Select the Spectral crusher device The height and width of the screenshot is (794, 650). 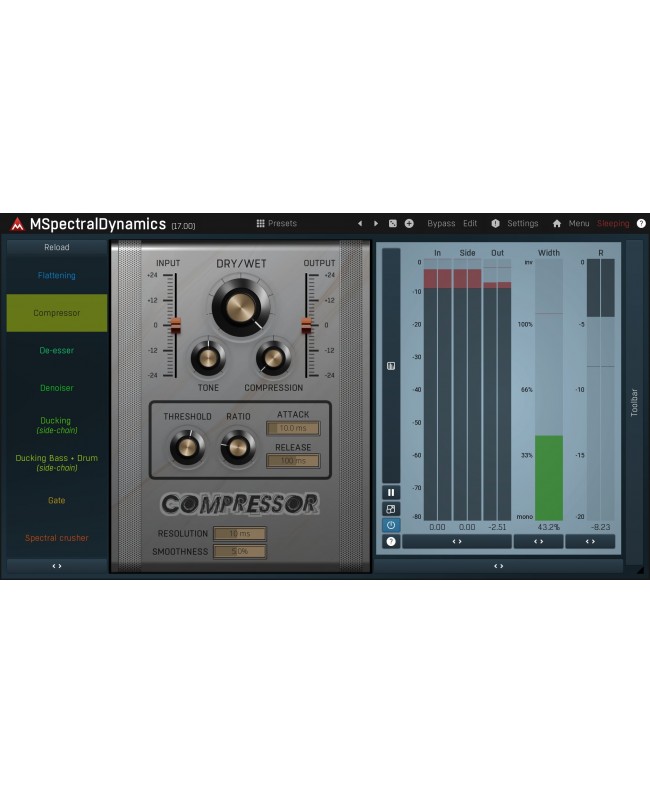pos(57,538)
